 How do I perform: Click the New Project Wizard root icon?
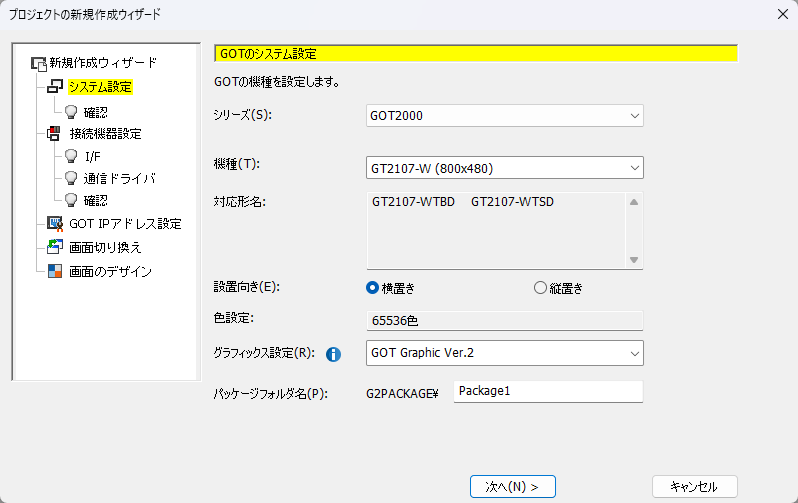(x=39, y=63)
